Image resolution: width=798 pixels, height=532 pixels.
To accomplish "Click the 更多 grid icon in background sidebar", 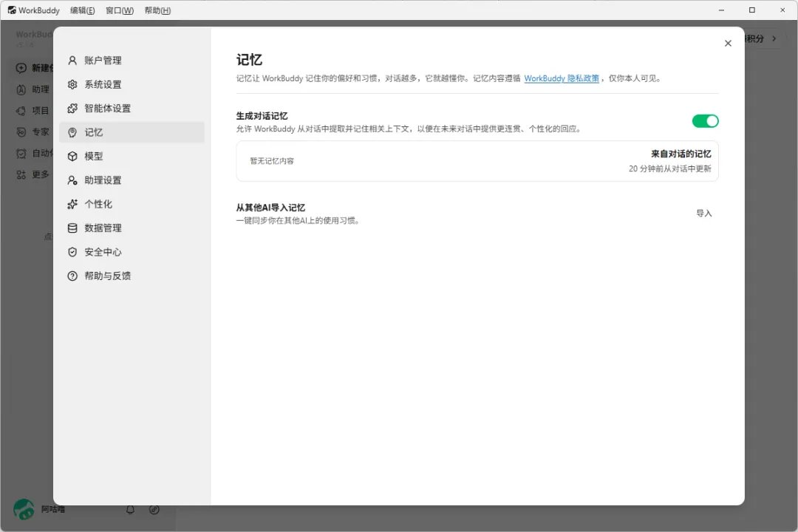I will tap(21, 174).
